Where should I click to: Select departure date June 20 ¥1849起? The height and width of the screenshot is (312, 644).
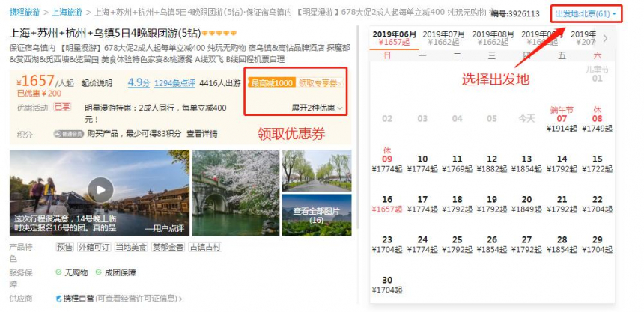pos(527,204)
